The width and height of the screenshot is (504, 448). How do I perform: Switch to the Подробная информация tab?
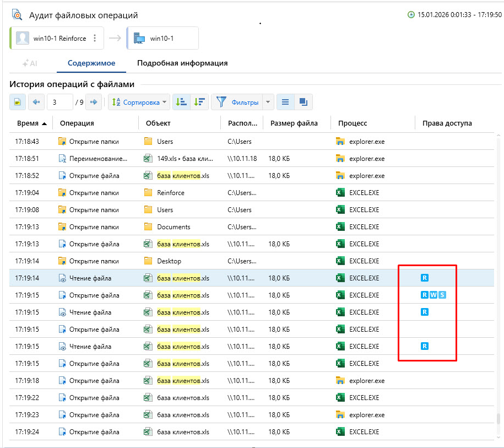pos(182,63)
